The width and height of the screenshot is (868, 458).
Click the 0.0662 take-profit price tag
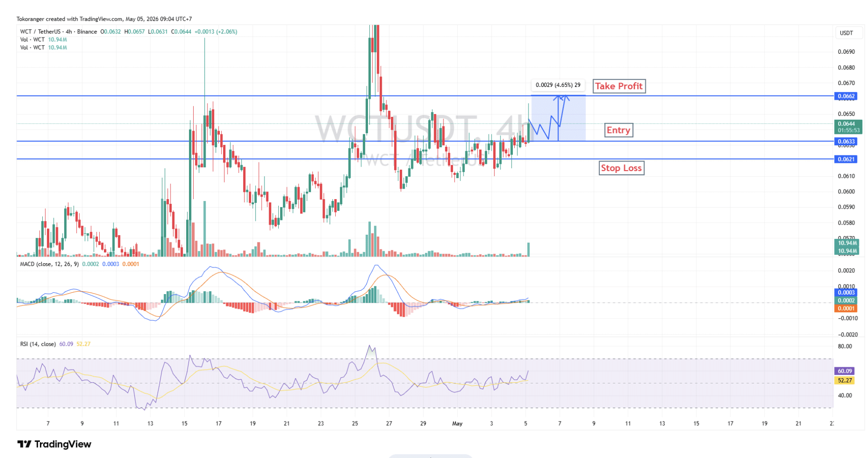(x=846, y=96)
